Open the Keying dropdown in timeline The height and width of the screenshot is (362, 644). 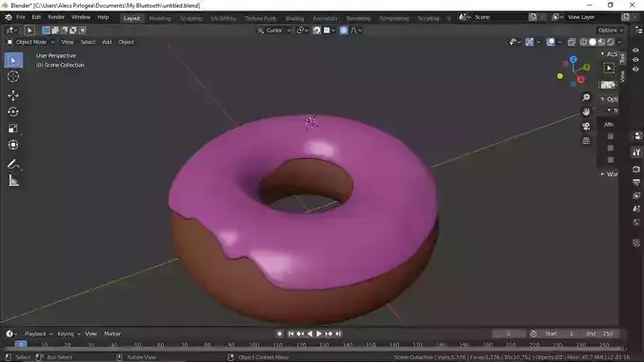pos(69,333)
